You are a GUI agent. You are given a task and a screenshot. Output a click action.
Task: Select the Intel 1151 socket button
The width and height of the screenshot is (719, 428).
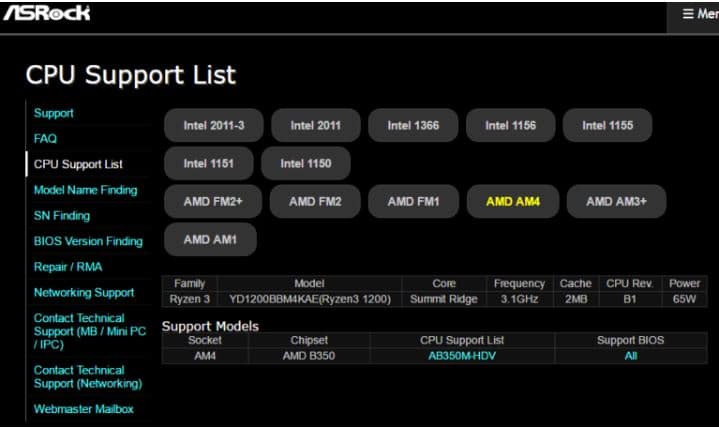[209, 163]
